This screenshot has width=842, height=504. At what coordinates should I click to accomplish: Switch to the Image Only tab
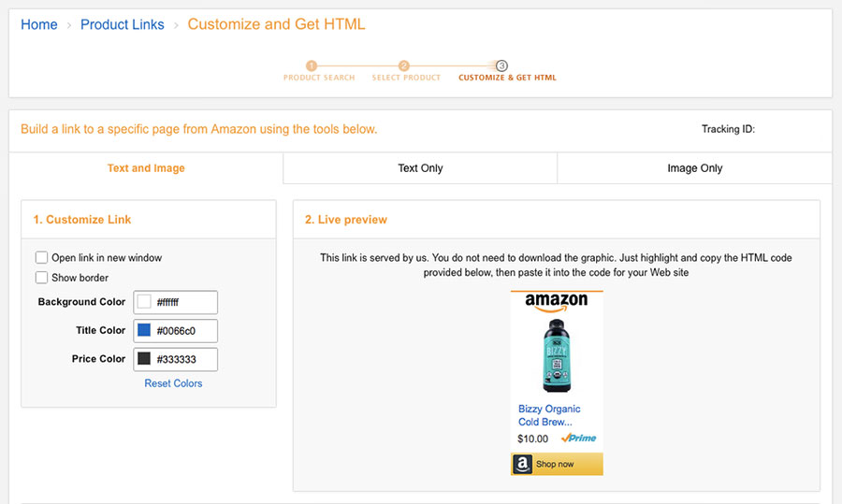(695, 168)
